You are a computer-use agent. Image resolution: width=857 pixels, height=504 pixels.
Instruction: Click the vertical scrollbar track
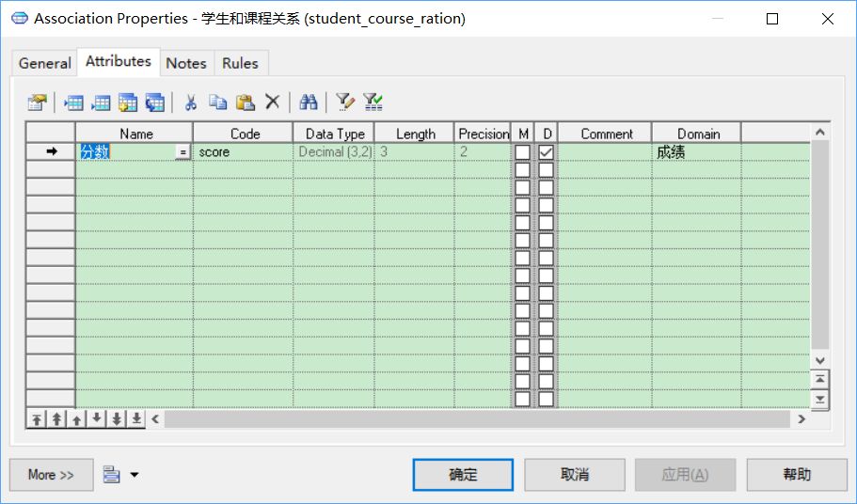819,245
